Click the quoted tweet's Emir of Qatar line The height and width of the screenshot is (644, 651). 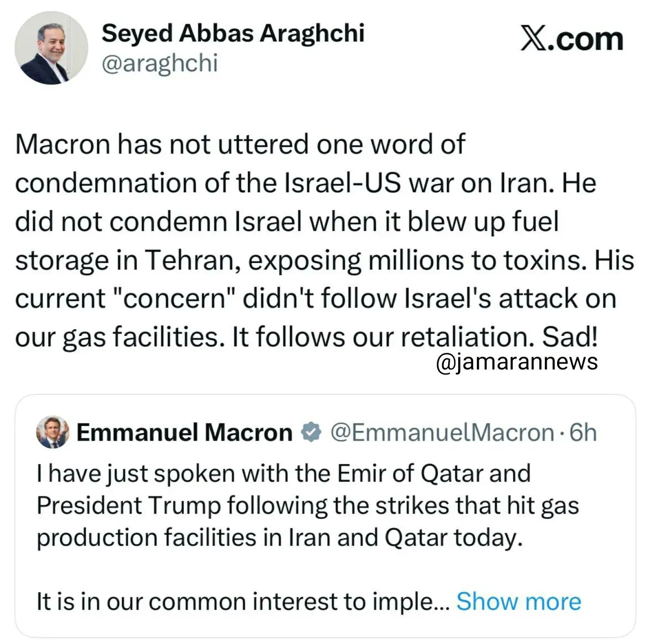(283, 473)
